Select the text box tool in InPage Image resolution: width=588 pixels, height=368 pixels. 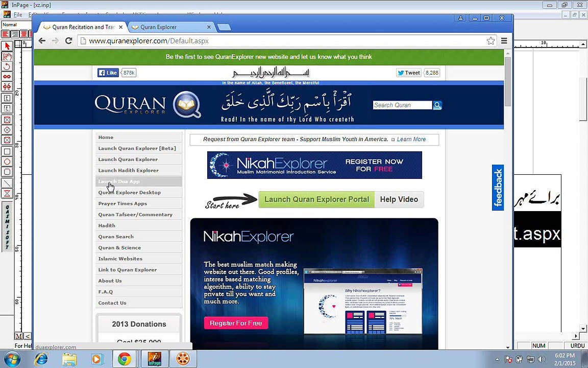7,98
